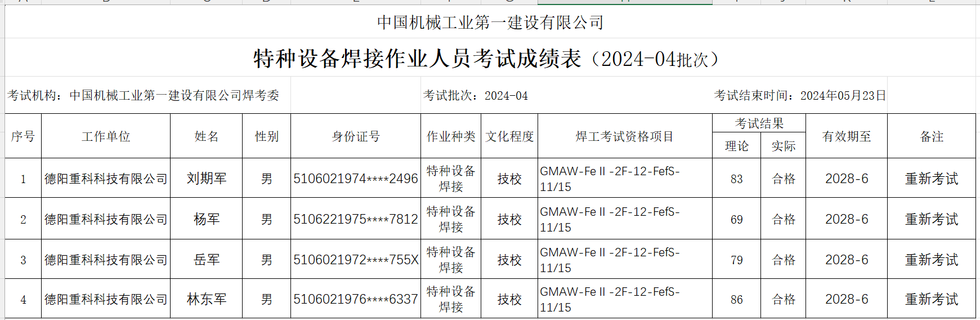Click the 备注 header cell
980x320 pixels.
click(932, 136)
